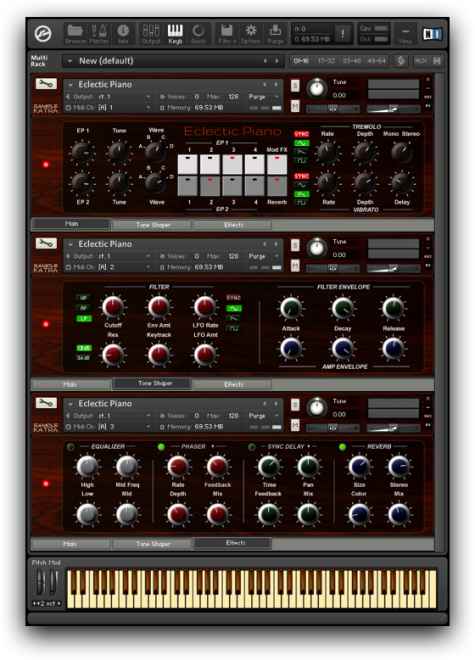The image size is (475, 660).
Task: Click the Filter Cutoff knob
Action: click(113, 307)
